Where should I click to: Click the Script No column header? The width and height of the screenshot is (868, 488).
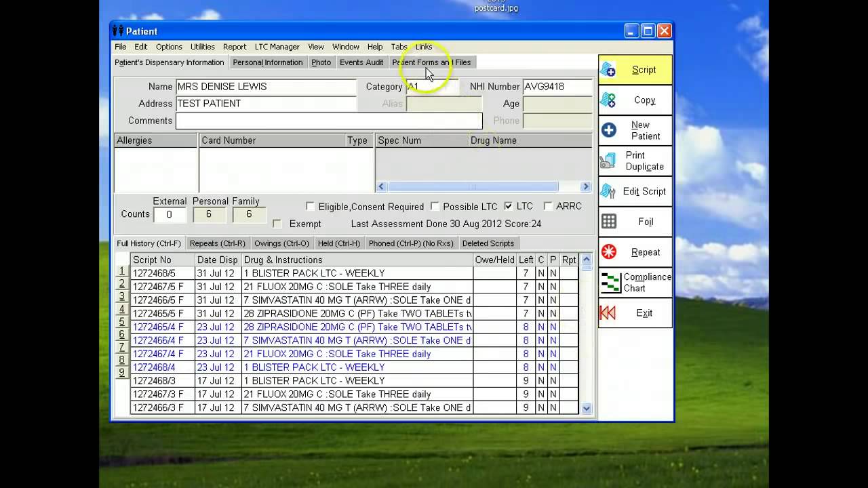tap(163, 260)
